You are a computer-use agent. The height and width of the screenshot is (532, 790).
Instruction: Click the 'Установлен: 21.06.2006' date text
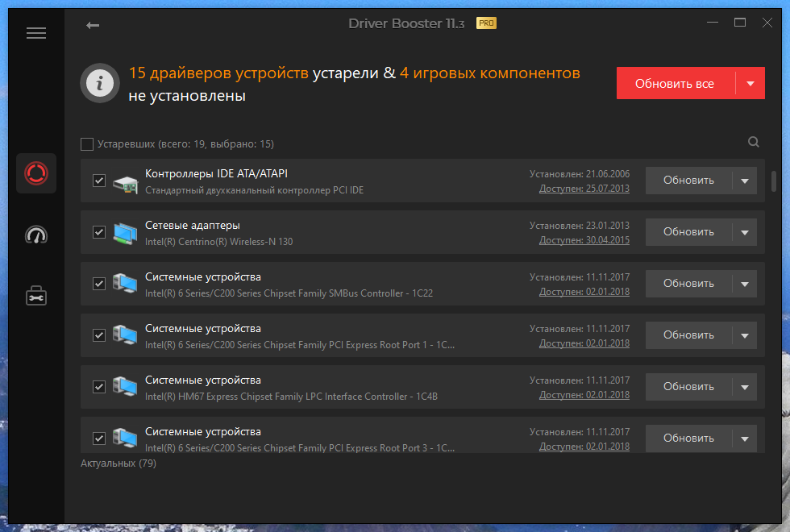580,174
